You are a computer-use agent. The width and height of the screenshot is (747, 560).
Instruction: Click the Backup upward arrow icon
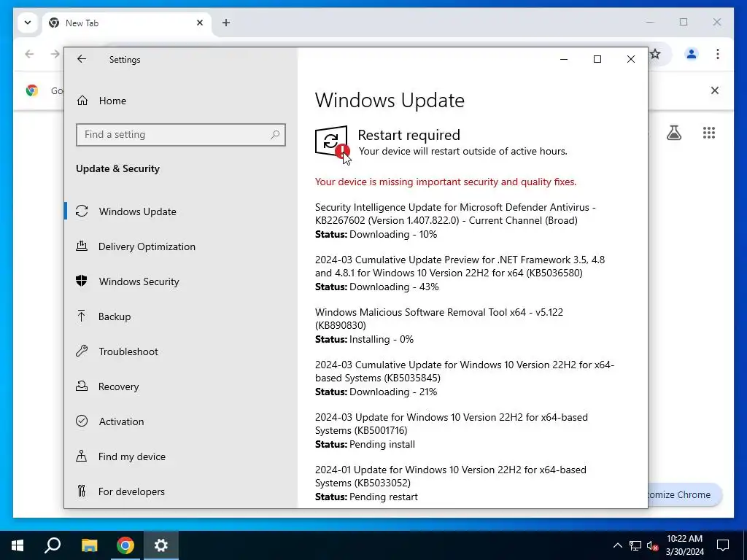point(82,316)
